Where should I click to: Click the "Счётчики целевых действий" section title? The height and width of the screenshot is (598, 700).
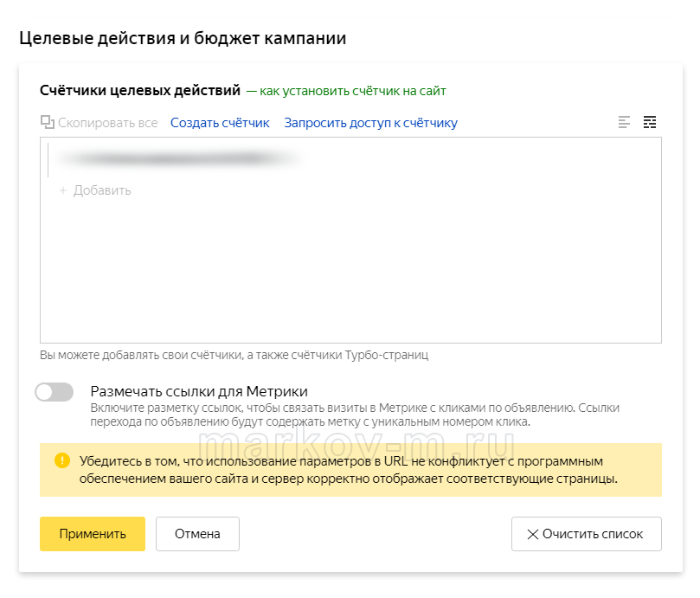tap(140, 90)
